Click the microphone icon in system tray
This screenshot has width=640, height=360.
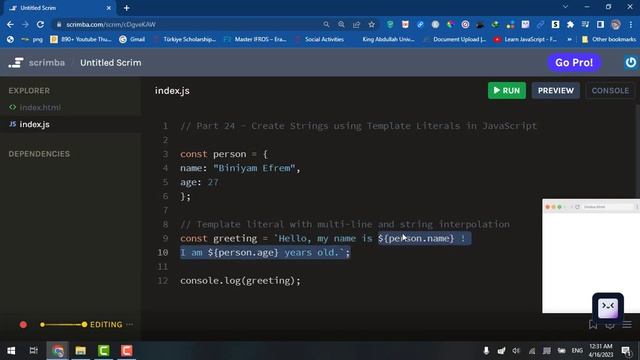tap(486, 351)
